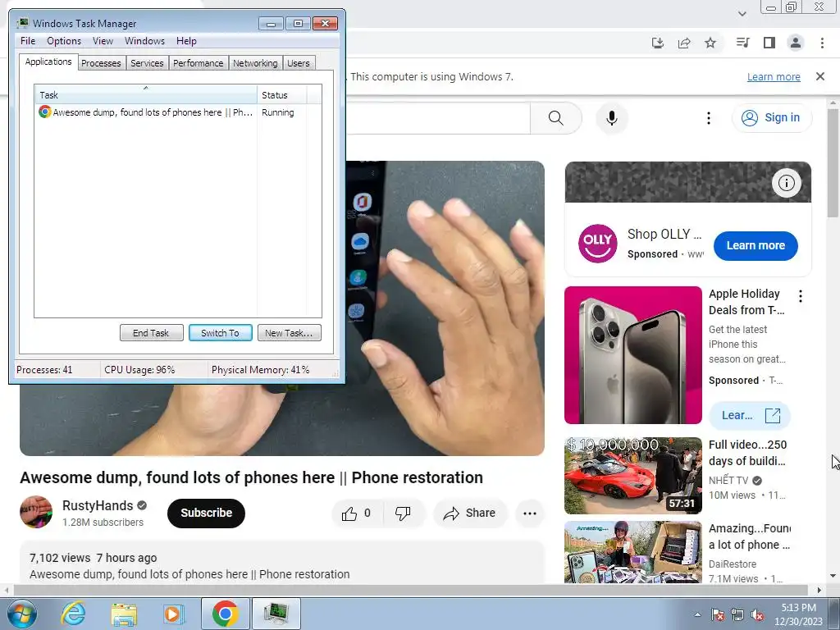Click the horizontal page scrollbar

point(410,591)
